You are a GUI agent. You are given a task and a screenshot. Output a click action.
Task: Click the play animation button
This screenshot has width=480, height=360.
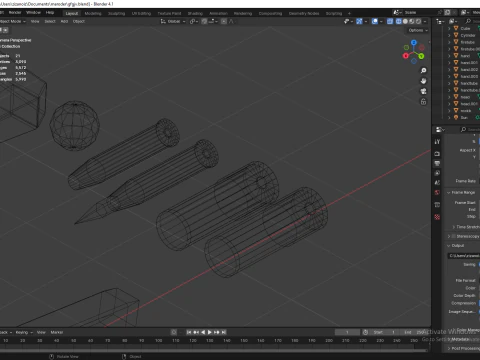pos(210,332)
